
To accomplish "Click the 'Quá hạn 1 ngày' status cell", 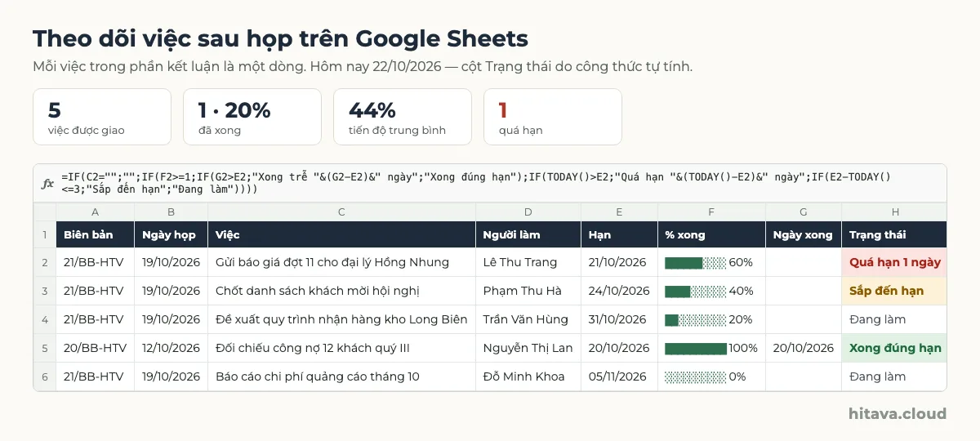I will [894, 262].
